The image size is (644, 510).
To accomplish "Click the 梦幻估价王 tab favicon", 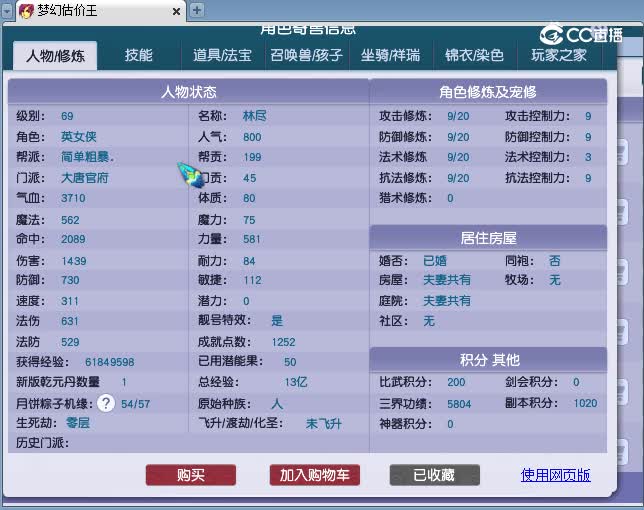I will 27,11.
